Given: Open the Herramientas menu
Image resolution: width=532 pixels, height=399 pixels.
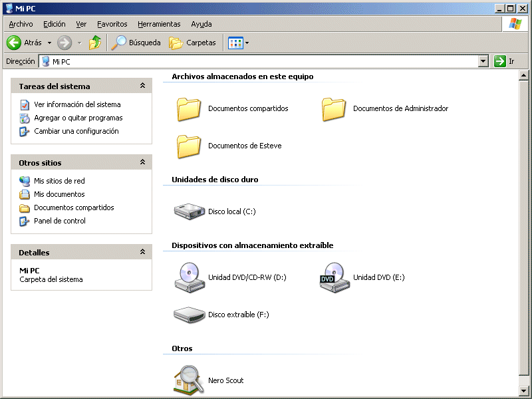Looking at the screenshot, I should click(x=159, y=24).
